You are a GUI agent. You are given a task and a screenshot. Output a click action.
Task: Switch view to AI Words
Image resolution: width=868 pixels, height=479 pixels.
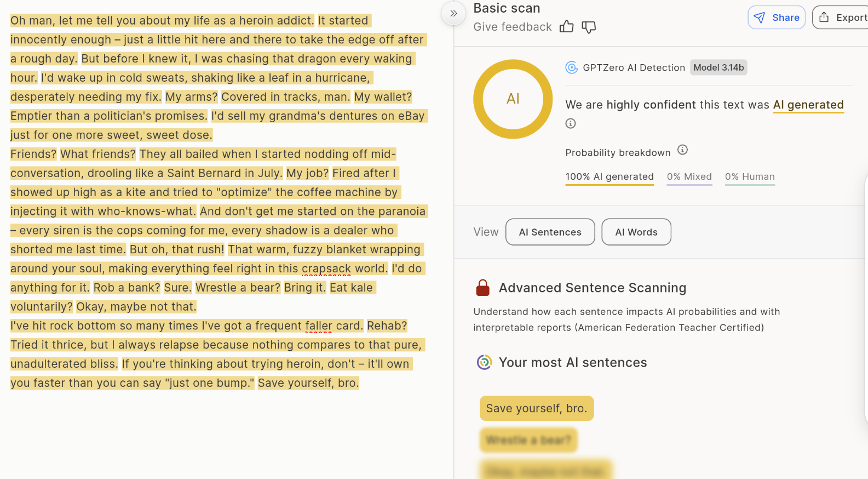click(x=636, y=232)
